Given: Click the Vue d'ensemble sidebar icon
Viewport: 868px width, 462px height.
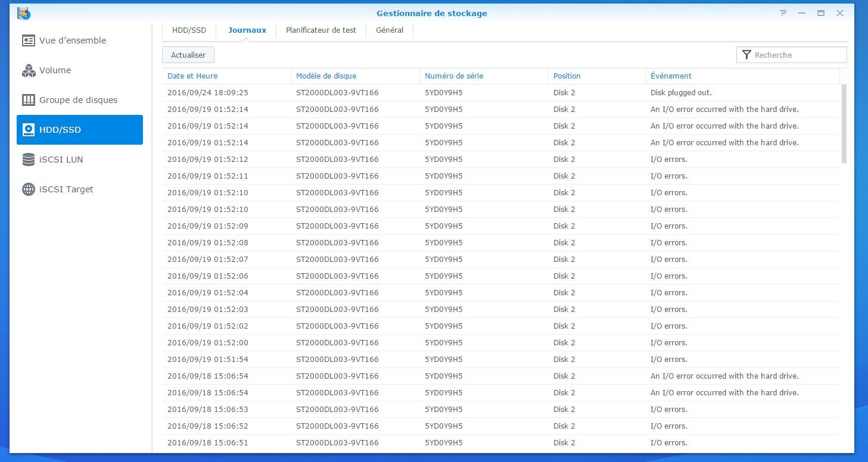Looking at the screenshot, I should pyautogui.click(x=29, y=40).
